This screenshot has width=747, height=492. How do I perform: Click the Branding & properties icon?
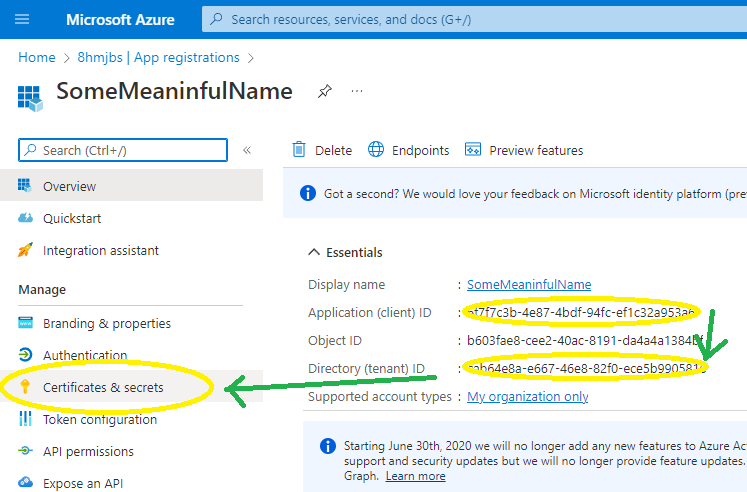(25, 322)
